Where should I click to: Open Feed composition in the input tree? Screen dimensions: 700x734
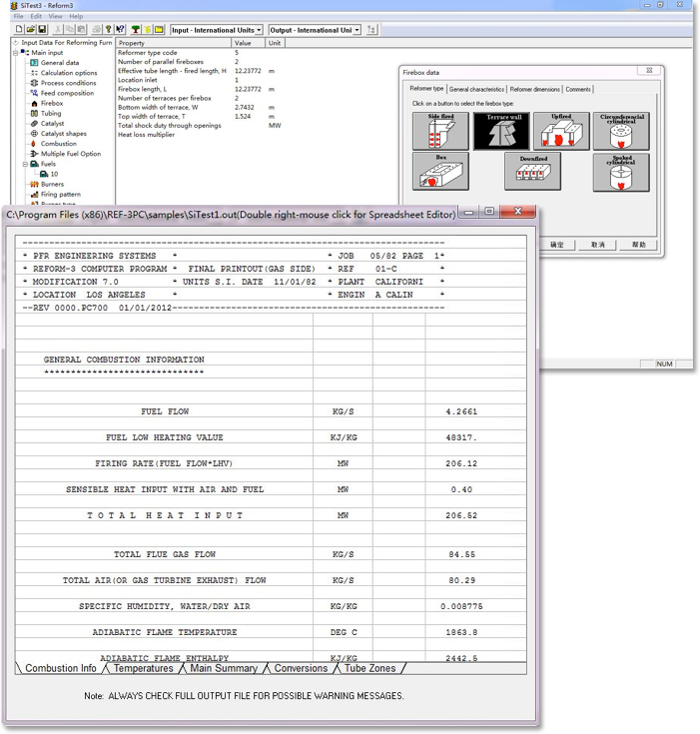pyautogui.click(x=67, y=93)
